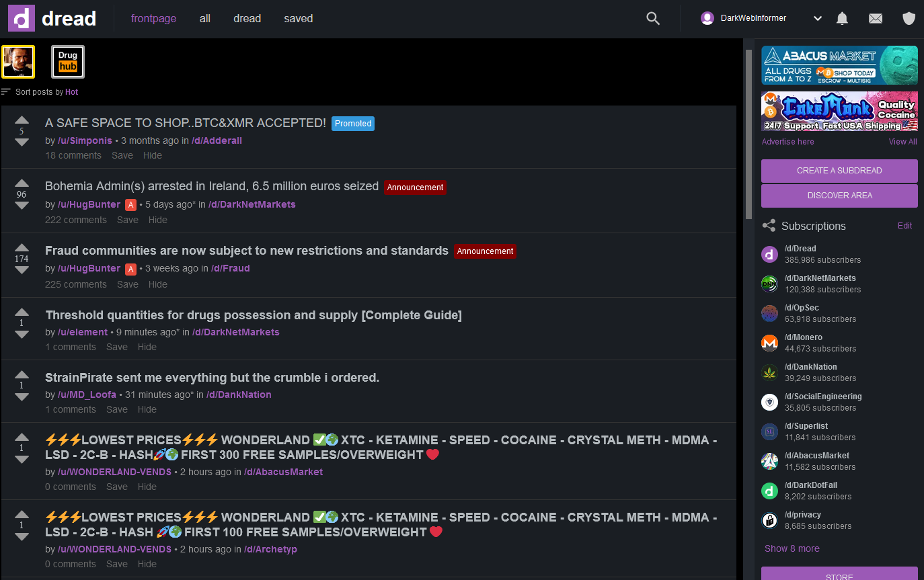Downvote the Fraud communities announcement post
Image resolution: width=924 pixels, height=580 pixels.
[22, 270]
